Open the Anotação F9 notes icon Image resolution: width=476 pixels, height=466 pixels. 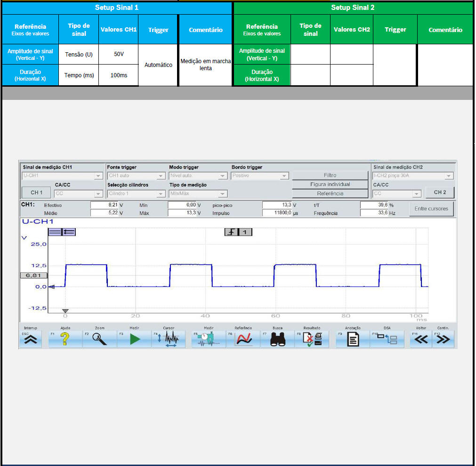click(353, 339)
